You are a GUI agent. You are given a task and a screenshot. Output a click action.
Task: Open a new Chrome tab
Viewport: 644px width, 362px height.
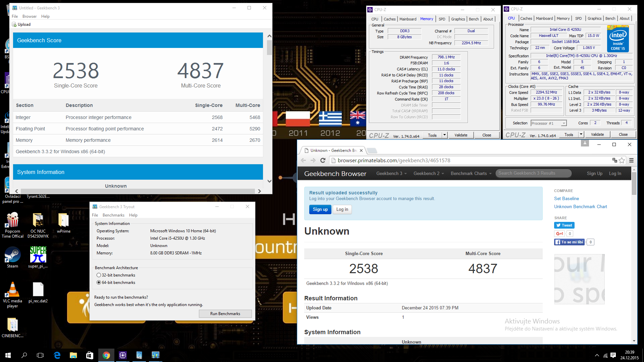372,150
